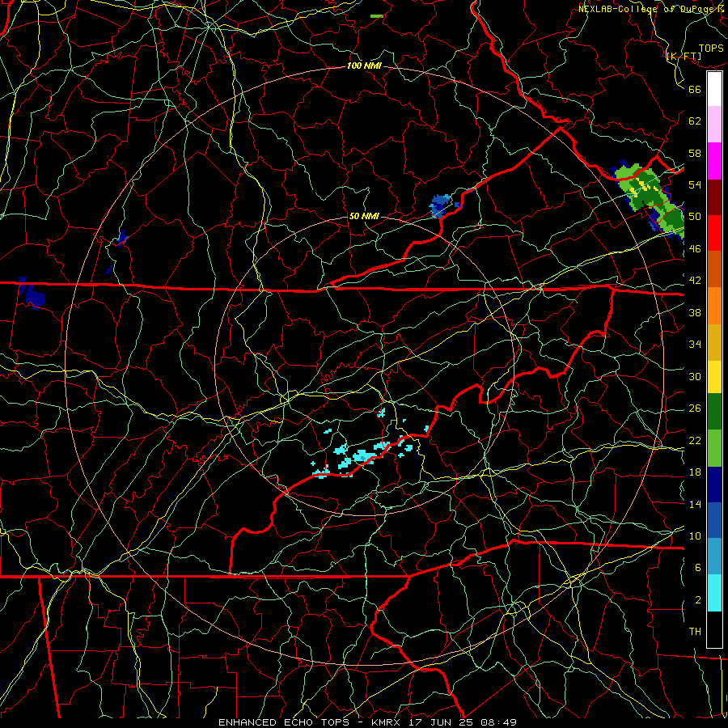Click the medium blue legend swatch

[714, 520]
